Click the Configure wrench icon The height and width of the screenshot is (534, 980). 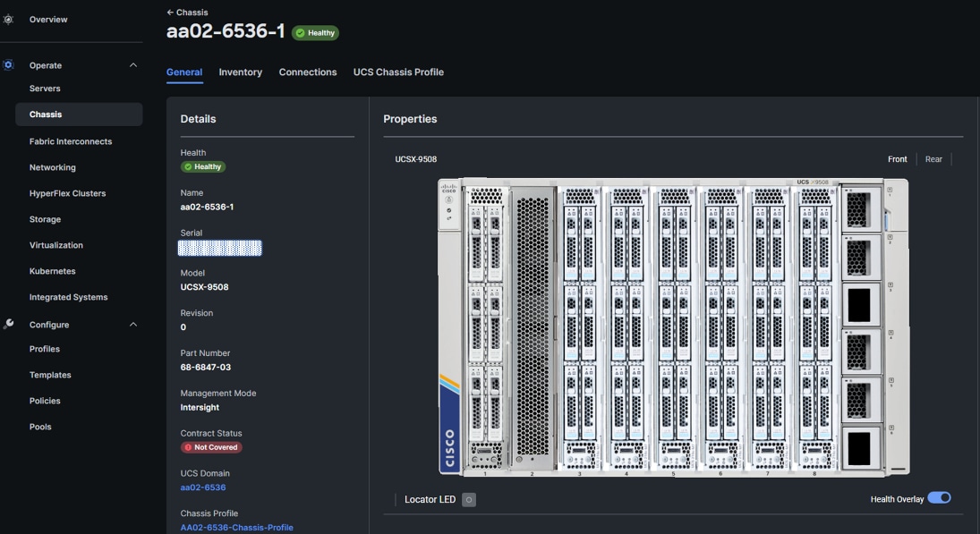8,324
